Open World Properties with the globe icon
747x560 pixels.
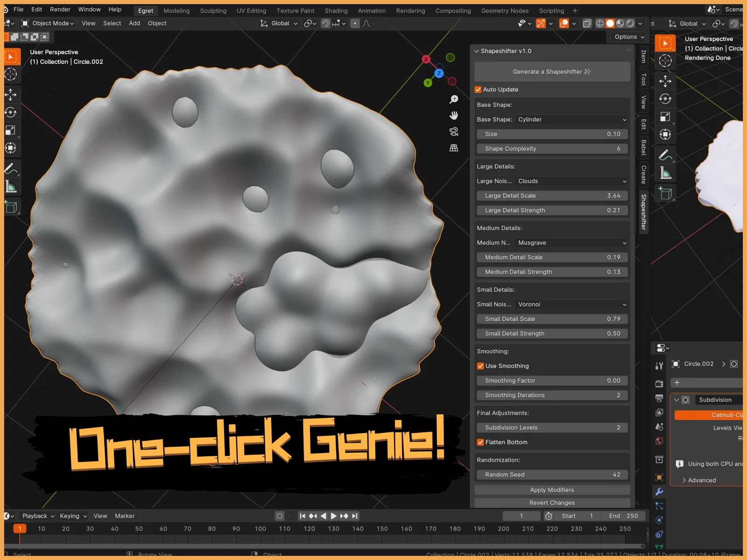click(659, 441)
